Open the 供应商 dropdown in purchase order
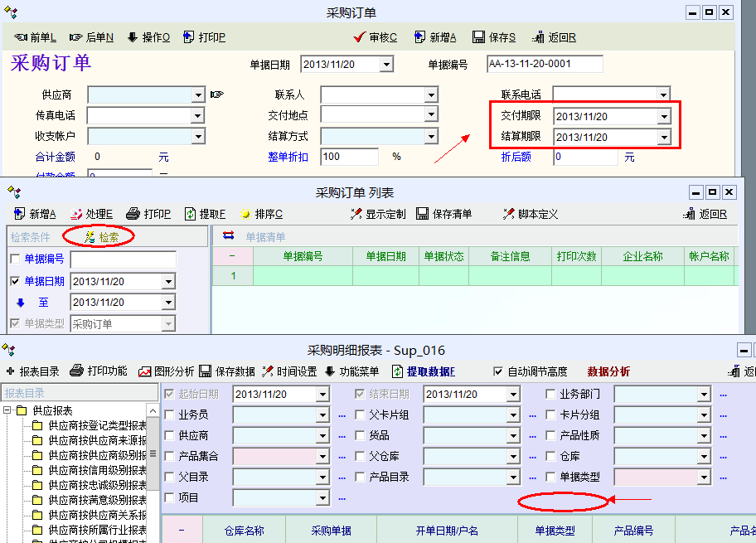 198,95
